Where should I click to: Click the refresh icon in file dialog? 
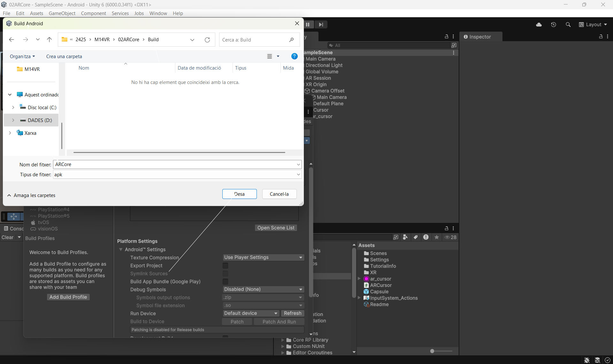pyautogui.click(x=207, y=40)
